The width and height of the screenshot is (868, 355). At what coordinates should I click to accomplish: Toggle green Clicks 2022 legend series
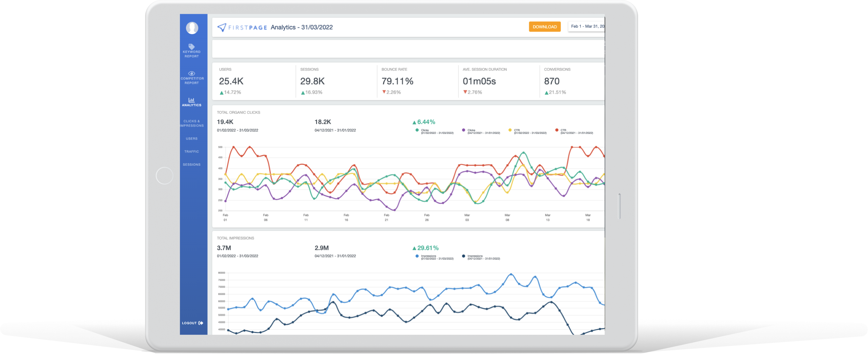[x=417, y=130]
